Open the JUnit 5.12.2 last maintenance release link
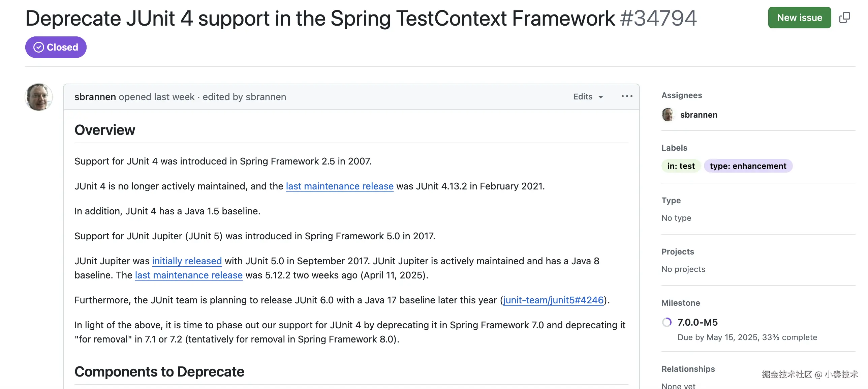The height and width of the screenshot is (389, 868). (x=189, y=275)
